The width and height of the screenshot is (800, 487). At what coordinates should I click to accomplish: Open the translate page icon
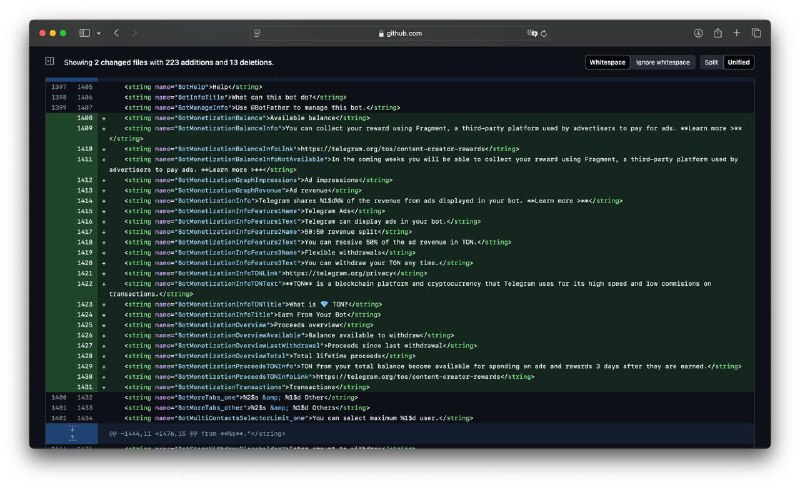click(x=532, y=33)
